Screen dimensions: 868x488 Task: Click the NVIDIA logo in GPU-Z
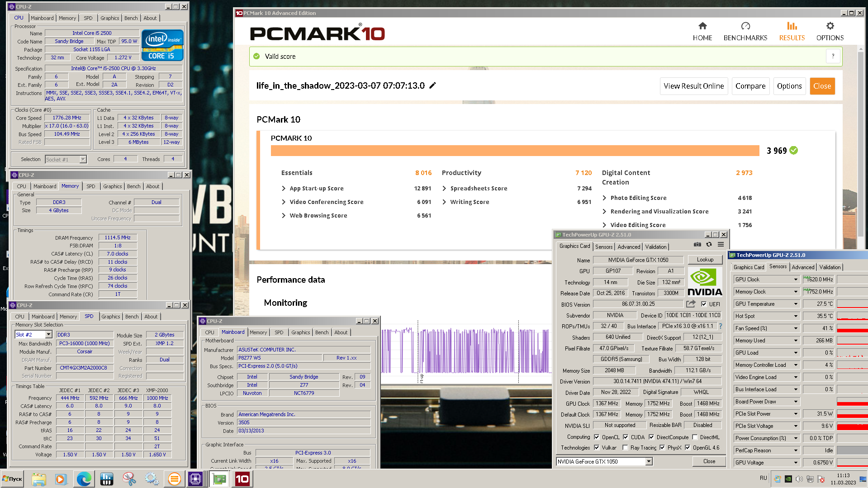point(705,282)
